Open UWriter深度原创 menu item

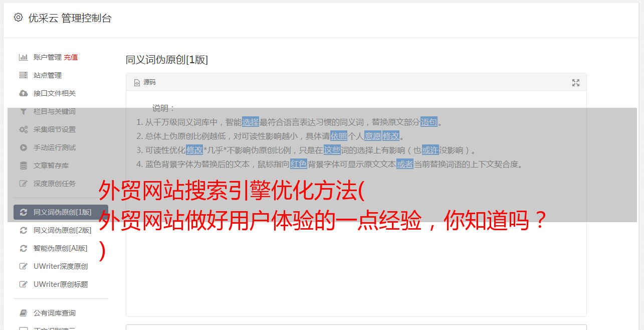[x=61, y=266]
